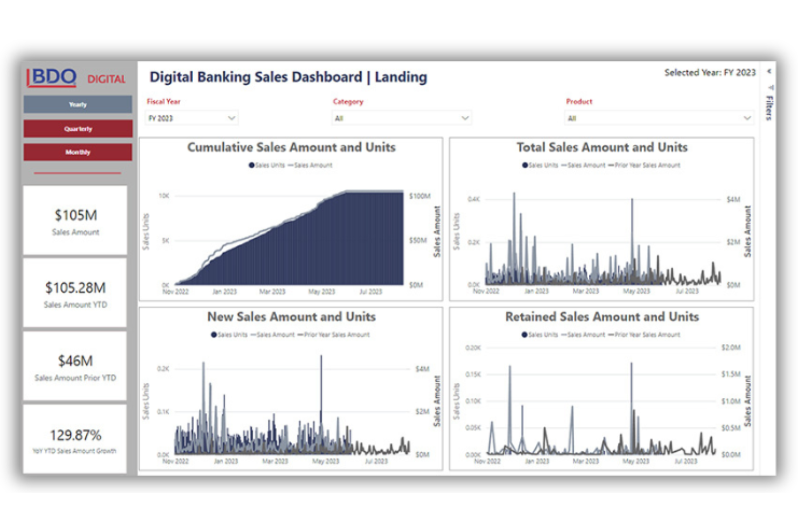Click Sales Units legend dot in Cumulative chart
Viewport: 798px width, 532px height.
tap(251, 165)
